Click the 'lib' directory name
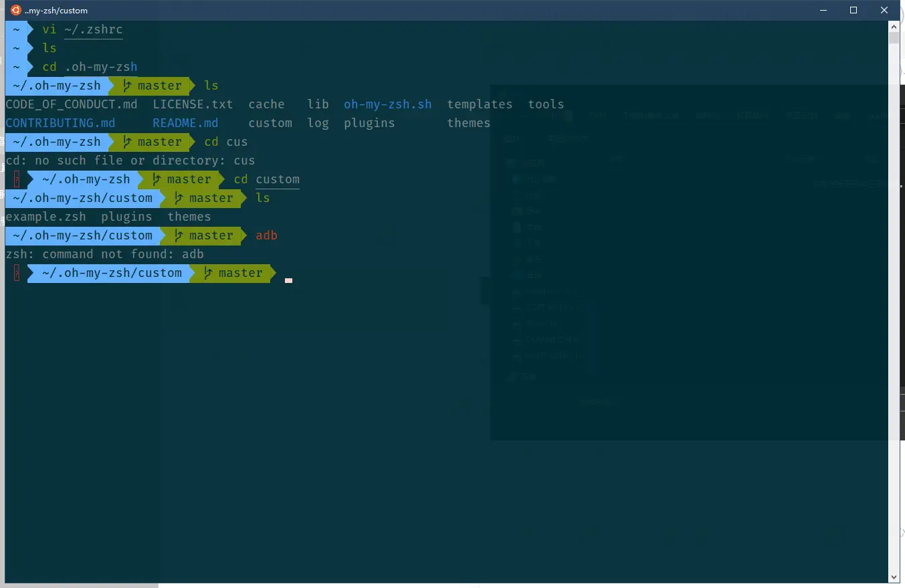The height and width of the screenshot is (588, 905). click(318, 104)
